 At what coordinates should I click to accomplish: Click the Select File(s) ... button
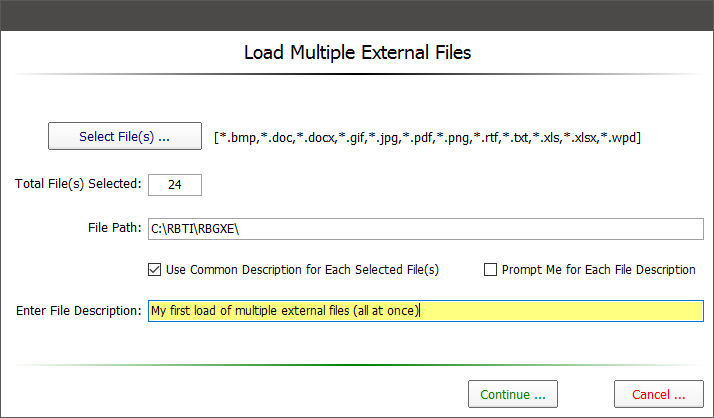click(x=125, y=137)
